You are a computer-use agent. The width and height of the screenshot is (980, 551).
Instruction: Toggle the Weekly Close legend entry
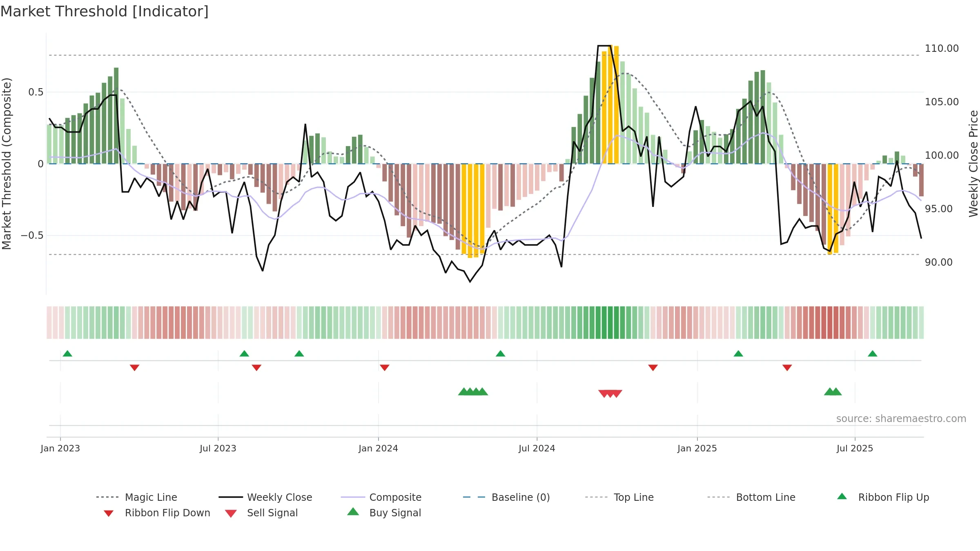(265, 497)
